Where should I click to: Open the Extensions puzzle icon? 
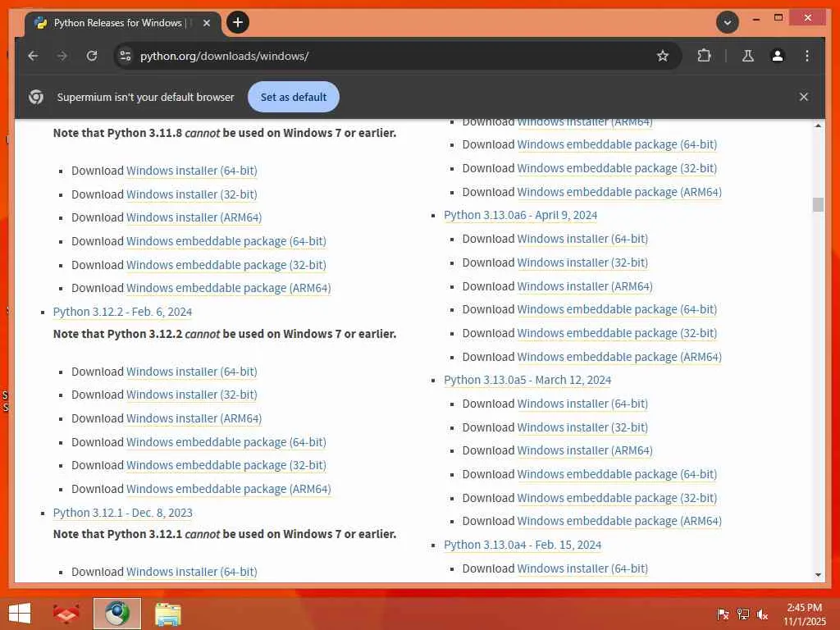(704, 56)
